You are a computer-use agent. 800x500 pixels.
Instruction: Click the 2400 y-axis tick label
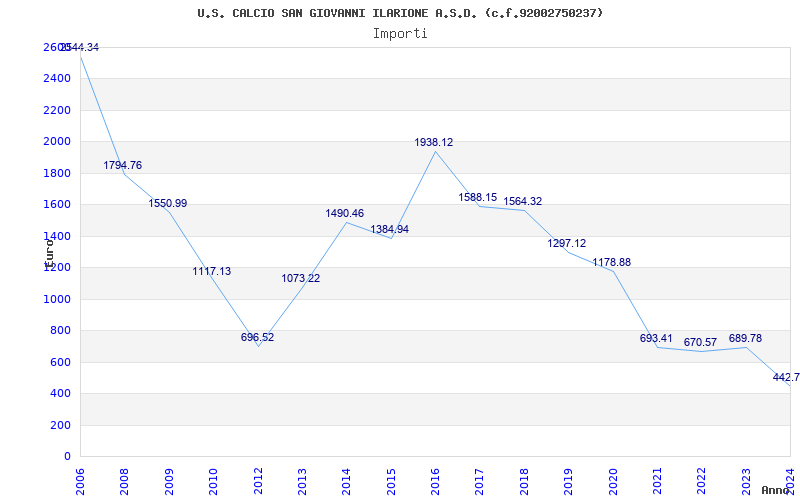tap(57, 79)
